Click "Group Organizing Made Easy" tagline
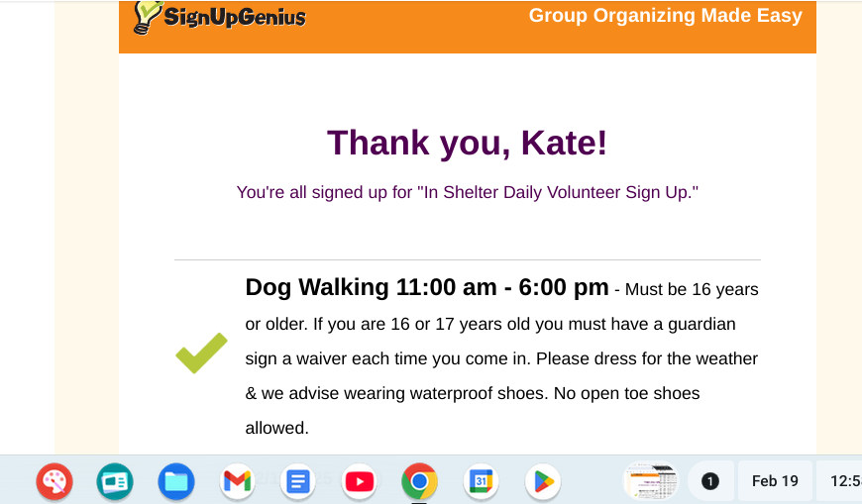 pyautogui.click(x=665, y=15)
